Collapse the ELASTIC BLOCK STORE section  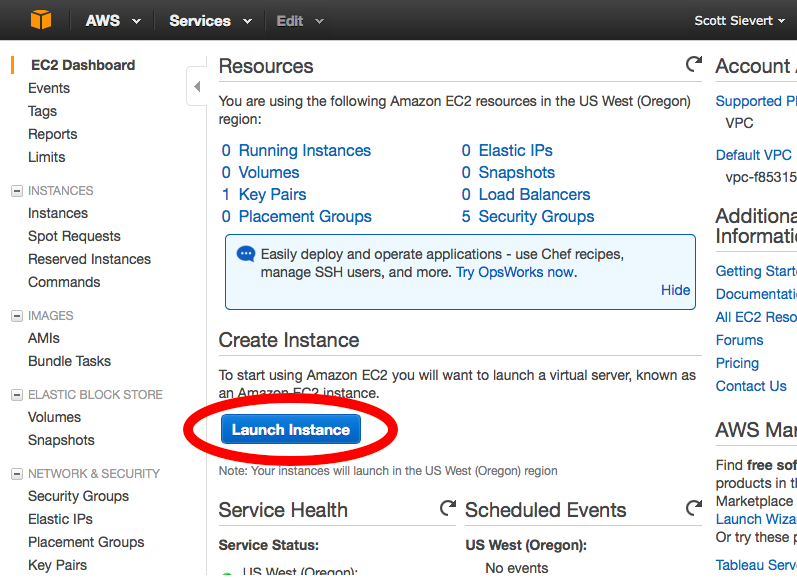point(17,395)
